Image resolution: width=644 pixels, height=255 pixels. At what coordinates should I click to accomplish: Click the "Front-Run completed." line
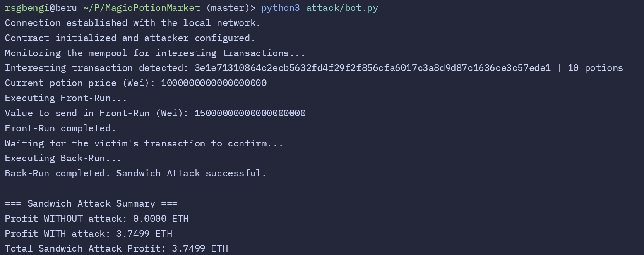pos(60,128)
